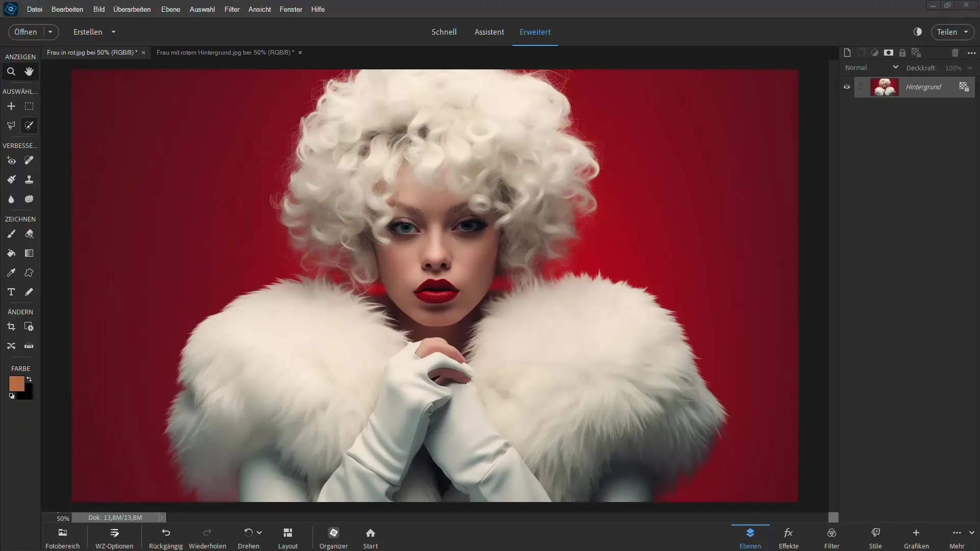Image resolution: width=980 pixels, height=551 pixels.
Task: Click the Healing Brush tool
Action: [29, 160]
